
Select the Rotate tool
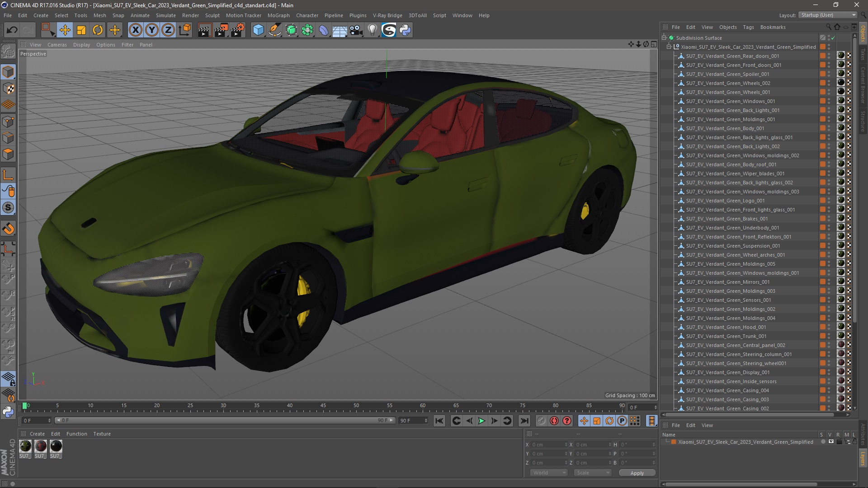(98, 30)
